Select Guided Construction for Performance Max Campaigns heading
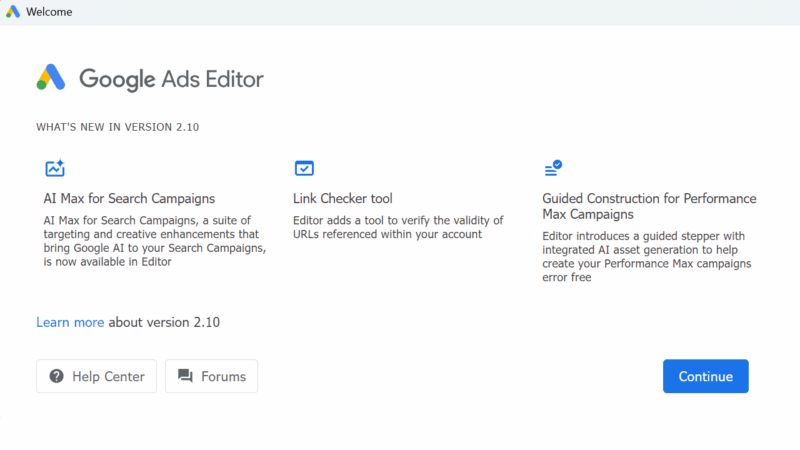Screen dimensions: 800x450 click(649, 206)
